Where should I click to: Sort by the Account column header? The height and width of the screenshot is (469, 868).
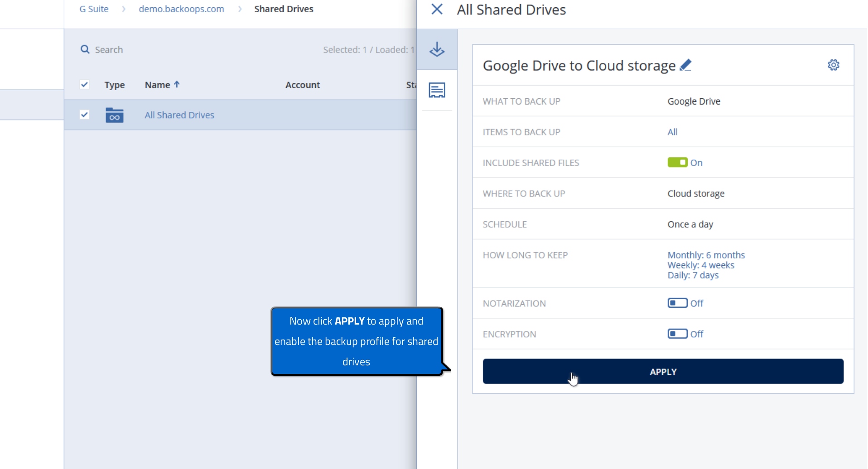(x=303, y=85)
